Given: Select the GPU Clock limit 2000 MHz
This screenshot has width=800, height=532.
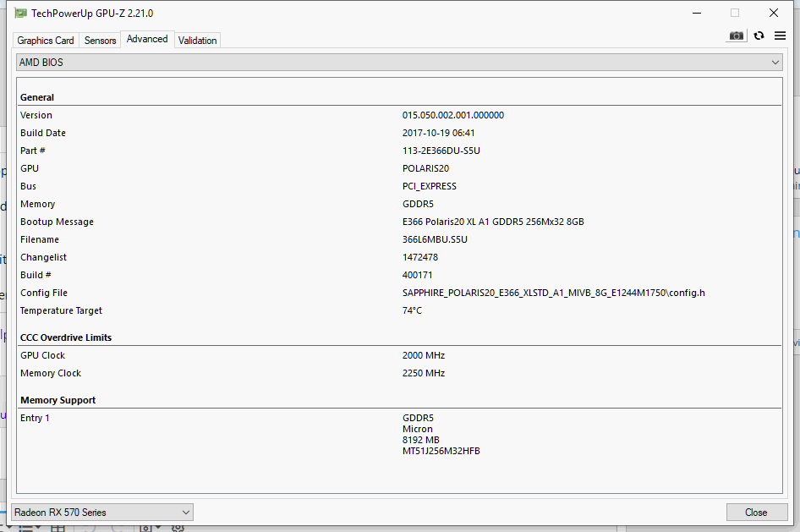Looking at the screenshot, I should pyautogui.click(x=424, y=355).
